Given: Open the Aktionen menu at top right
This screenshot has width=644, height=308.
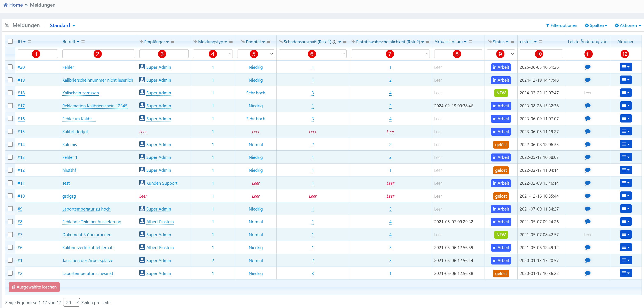Looking at the screenshot, I should (x=628, y=25).
